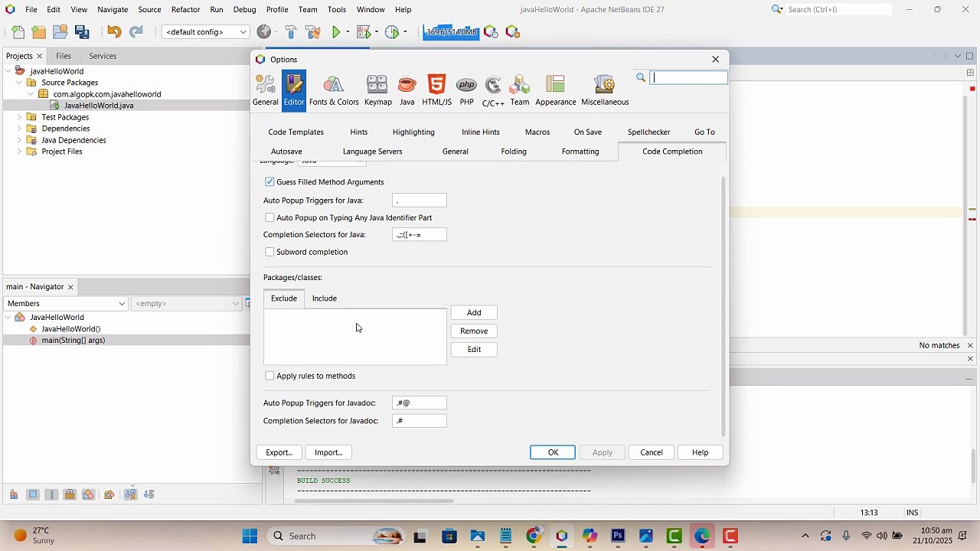
Task: Switch to the On Save tab
Action: [x=588, y=132]
